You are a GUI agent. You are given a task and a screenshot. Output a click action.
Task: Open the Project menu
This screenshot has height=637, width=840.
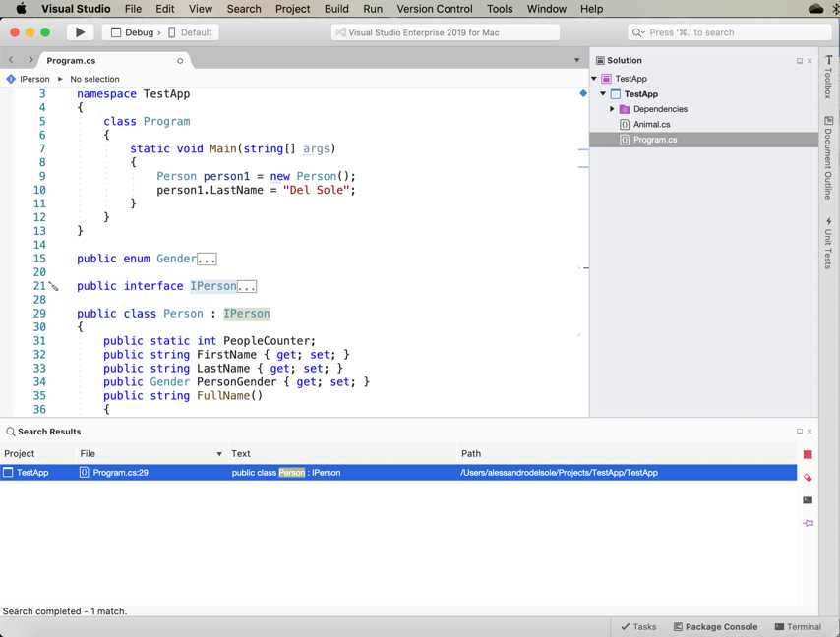(x=292, y=9)
